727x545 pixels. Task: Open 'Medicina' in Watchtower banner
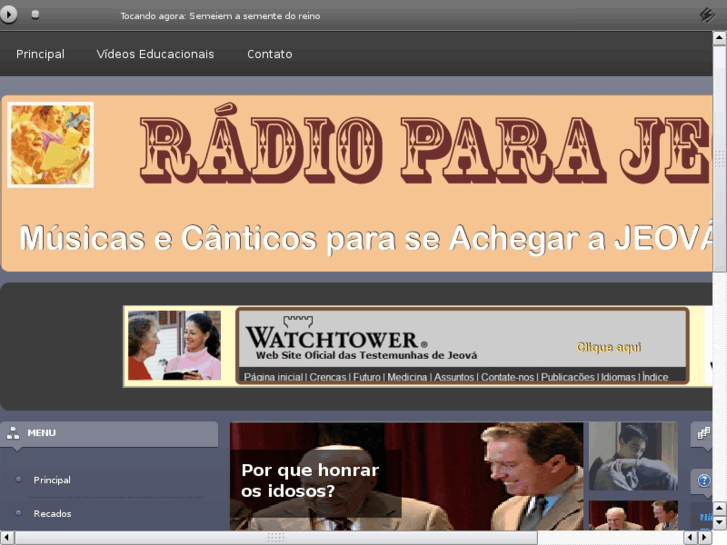click(x=407, y=377)
